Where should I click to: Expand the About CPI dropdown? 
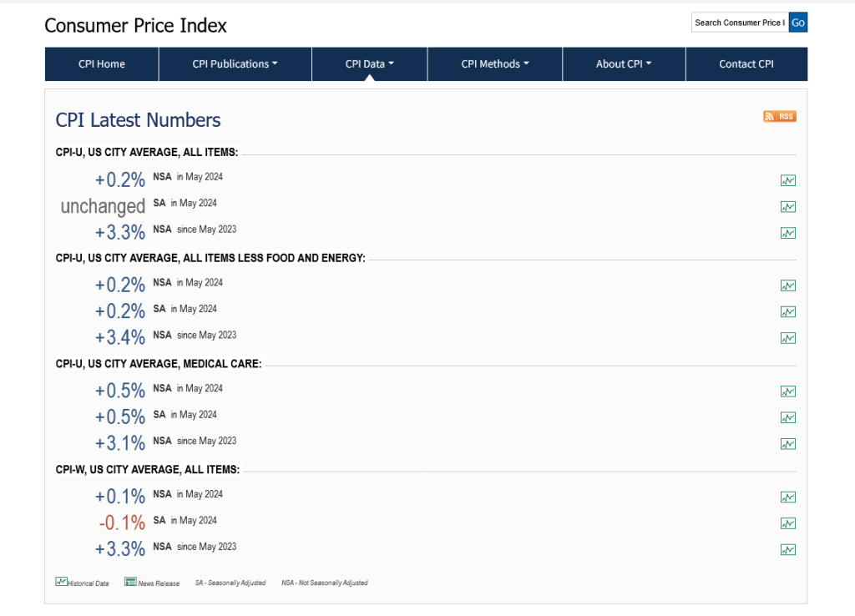click(x=624, y=64)
